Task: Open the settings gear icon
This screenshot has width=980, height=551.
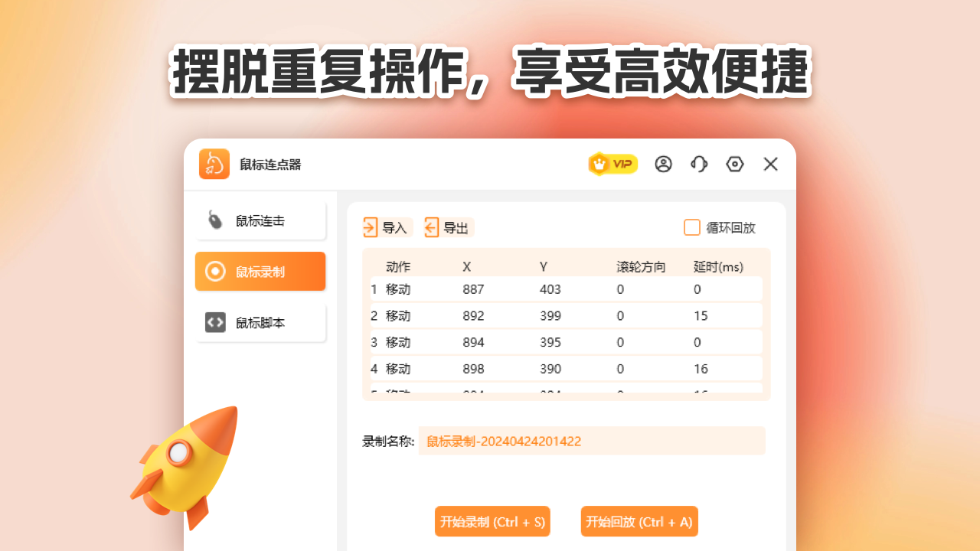Action: tap(734, 164)
